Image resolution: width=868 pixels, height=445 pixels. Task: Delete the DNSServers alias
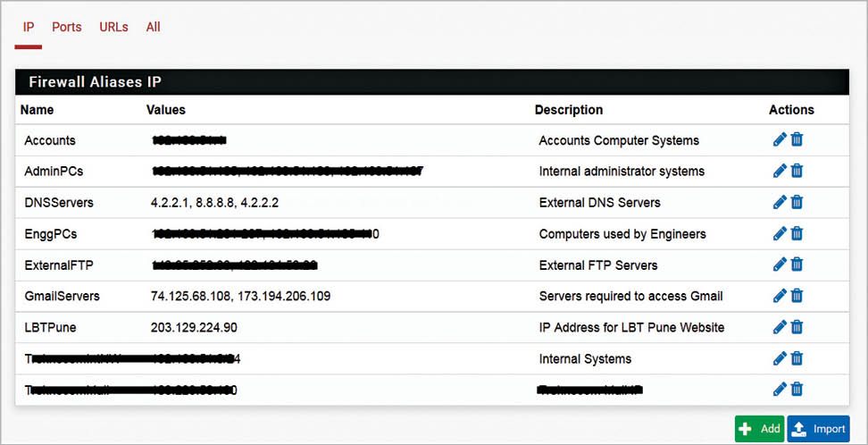[797, 202]
